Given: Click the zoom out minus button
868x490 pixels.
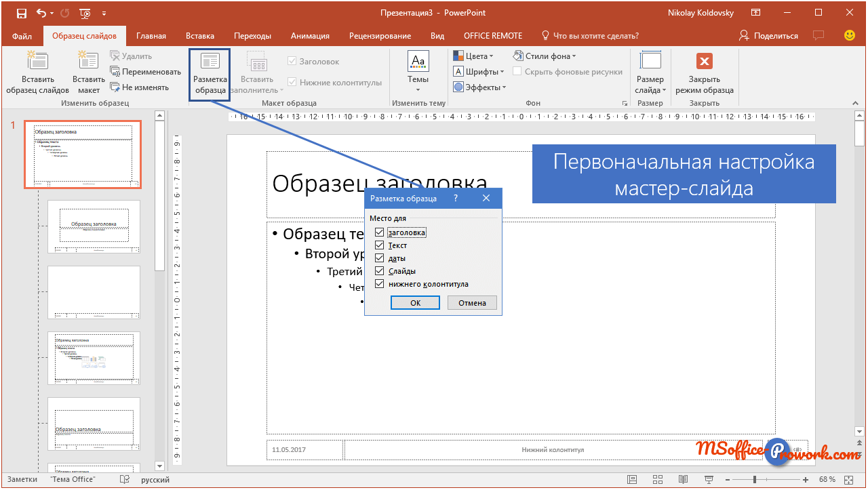Looking at the screenshot, I should coord(729,480).
